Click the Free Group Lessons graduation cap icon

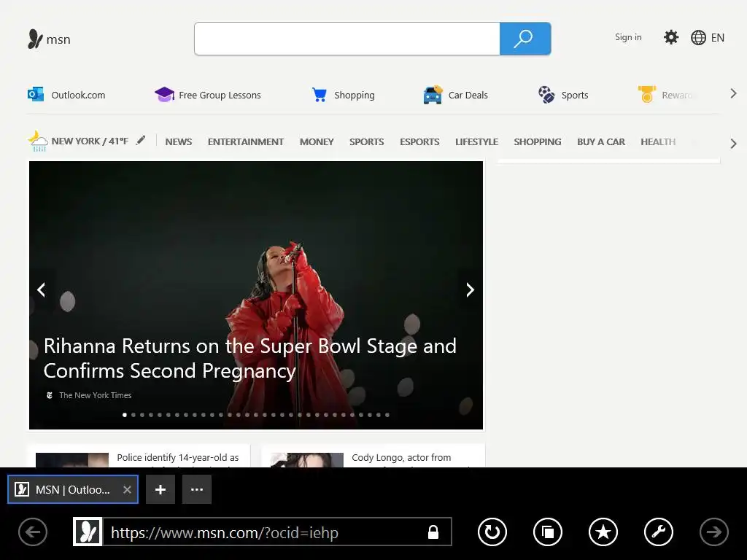(x=164, y=94)
